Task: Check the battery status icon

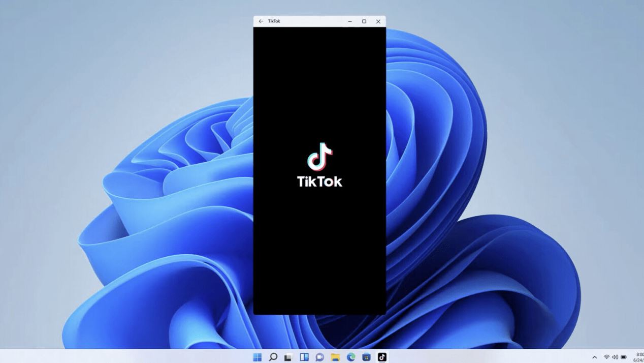Action: 624,357
